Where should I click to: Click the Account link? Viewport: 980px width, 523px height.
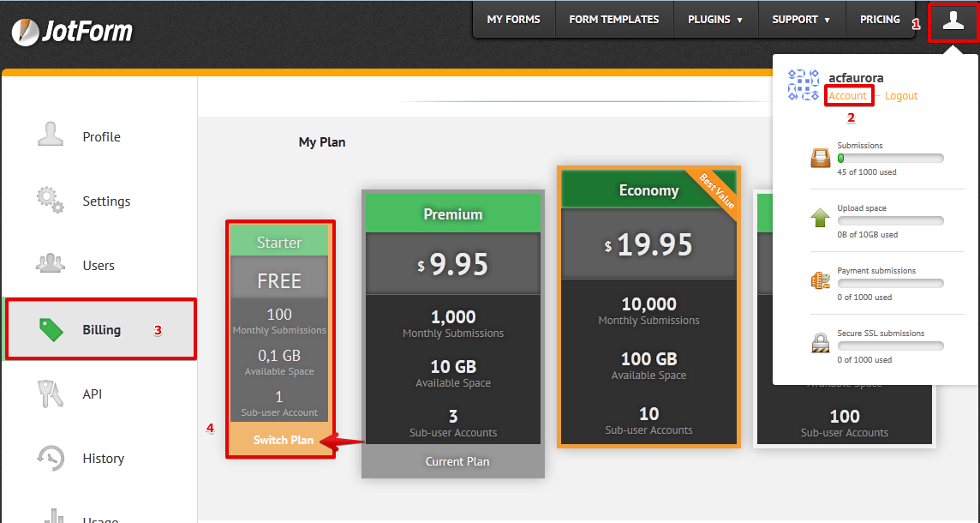coord(847,96)
